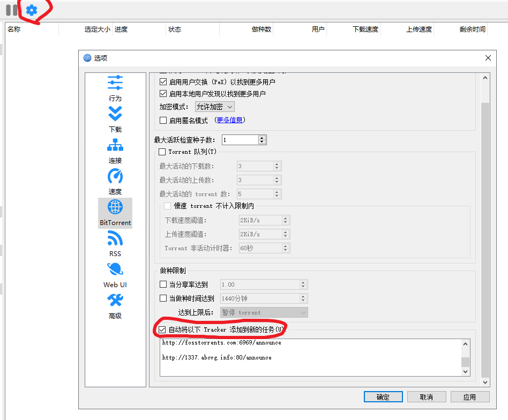Select the 下载 (Downloads) sidebar icon
The image size is (508, 420).
pos(115,114)
